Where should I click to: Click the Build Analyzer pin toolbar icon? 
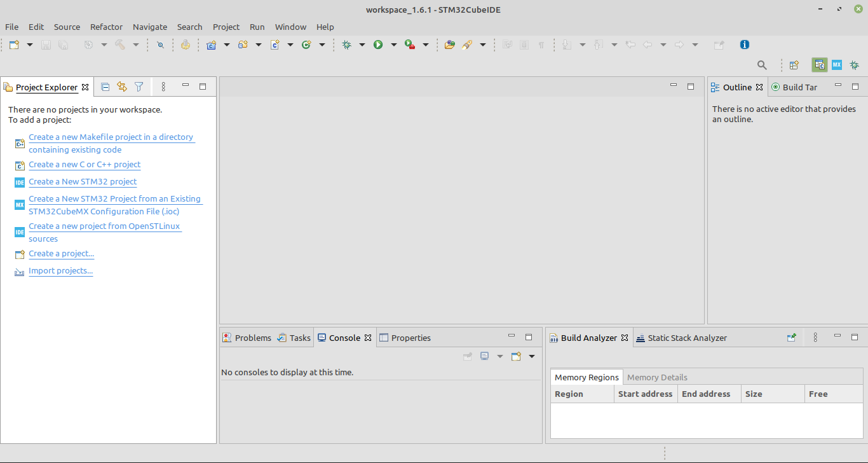pos(792,338)
